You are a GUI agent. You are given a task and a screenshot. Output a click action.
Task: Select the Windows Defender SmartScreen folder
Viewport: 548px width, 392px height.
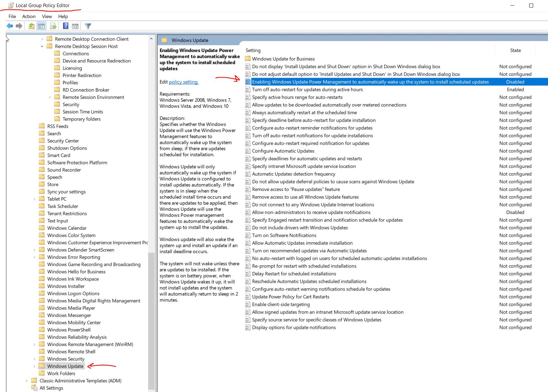pyautogui.click(x=80, y=250)
